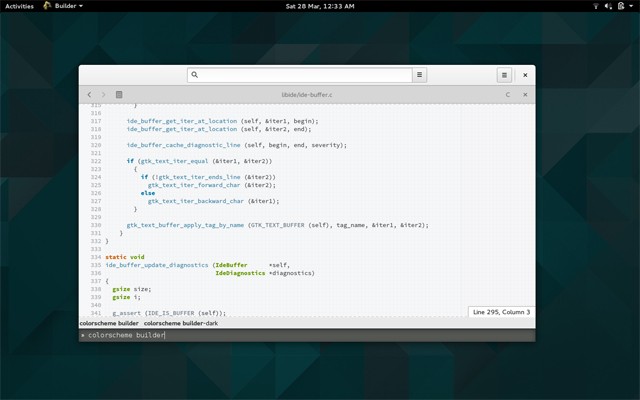Click the libide/ide-buffer.c file title
This screenshot has width=640, height=400.
307,95
